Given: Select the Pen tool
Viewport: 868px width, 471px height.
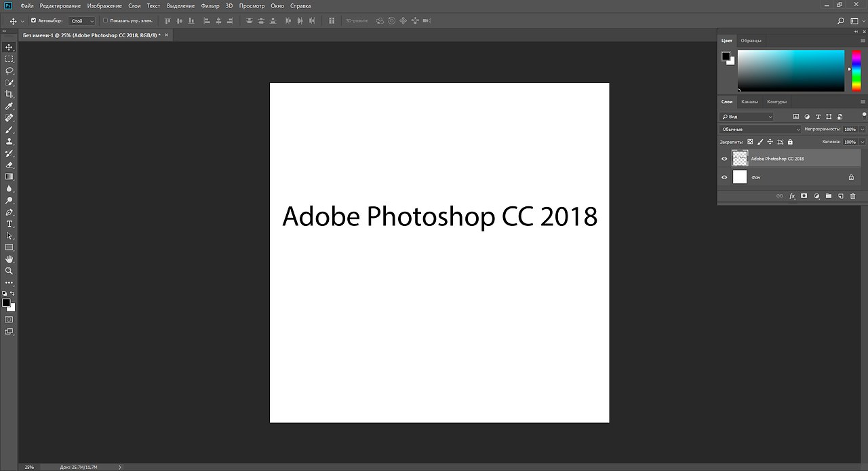Looking at the screenshot, I should (x=9, y=212).
